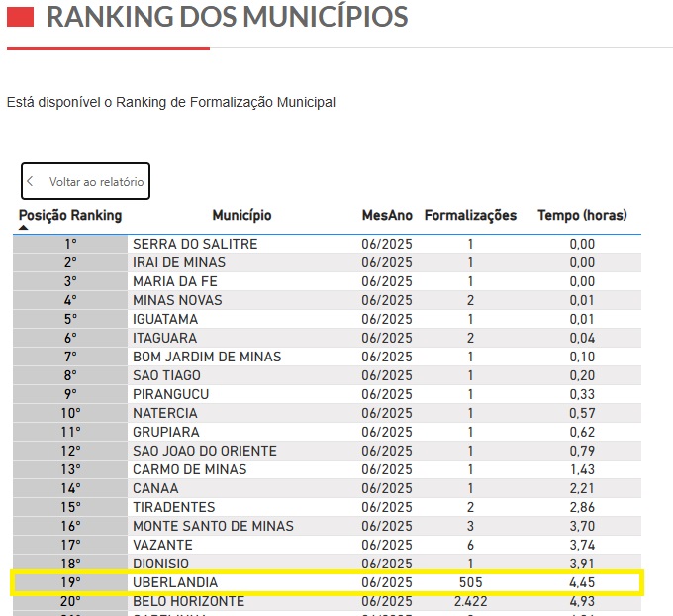The width and height of the screenshot is (673, 616).
Task: Click the Posição Ranking header label
Action: coord(70,215)
